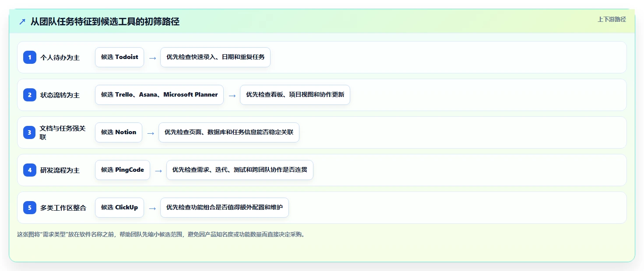The image size is (644, 271).
Task: Select step number badge 3
Action: [x=30, y=132]
